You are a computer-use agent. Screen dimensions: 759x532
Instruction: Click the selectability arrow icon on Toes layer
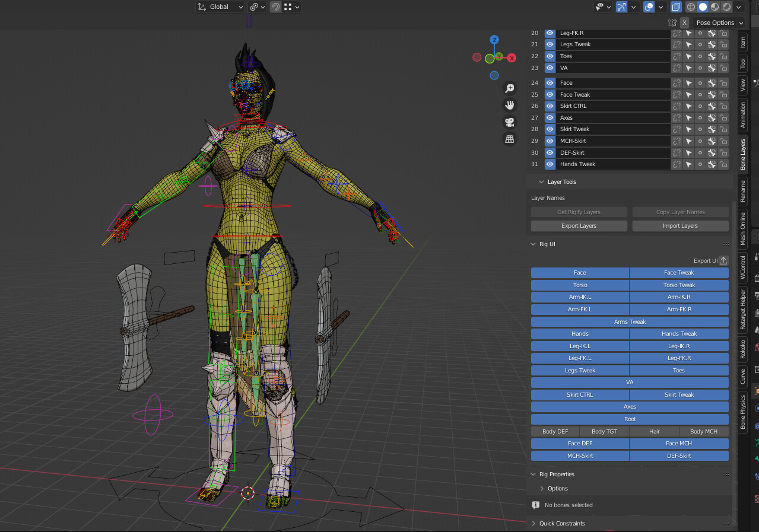(688, 56)
